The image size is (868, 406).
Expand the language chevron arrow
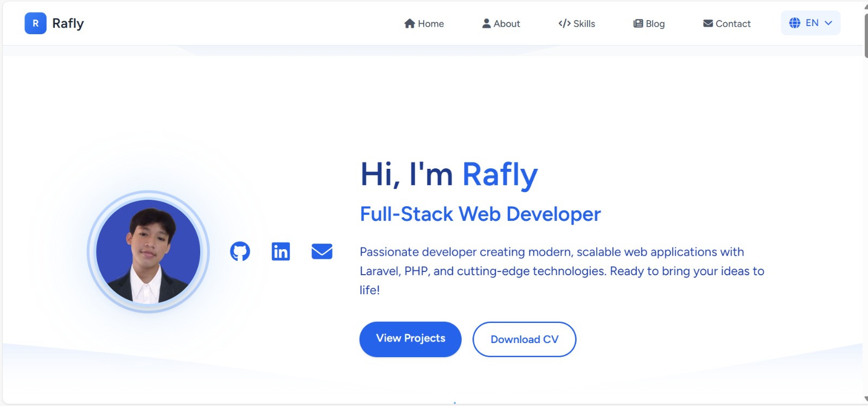pyautogui.click(x=828, y=23)
